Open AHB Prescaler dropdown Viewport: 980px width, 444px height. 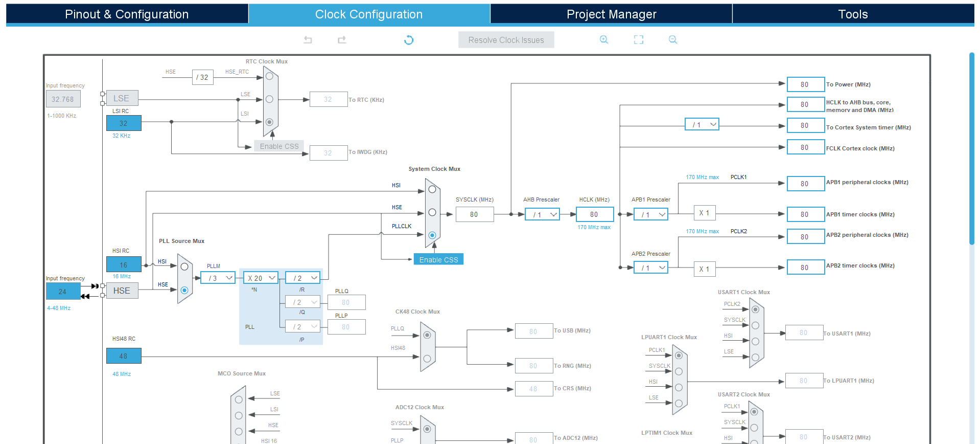(x=542, y=214)
